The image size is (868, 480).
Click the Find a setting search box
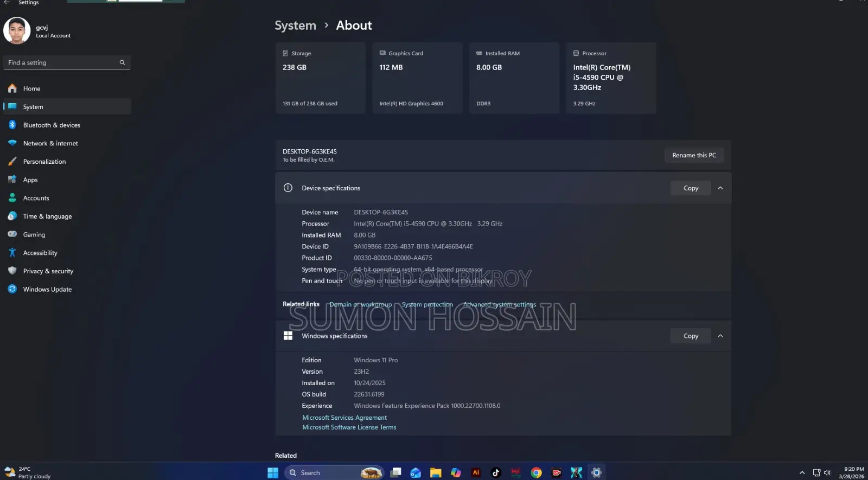pyautogui.click(x=67, y=62)
